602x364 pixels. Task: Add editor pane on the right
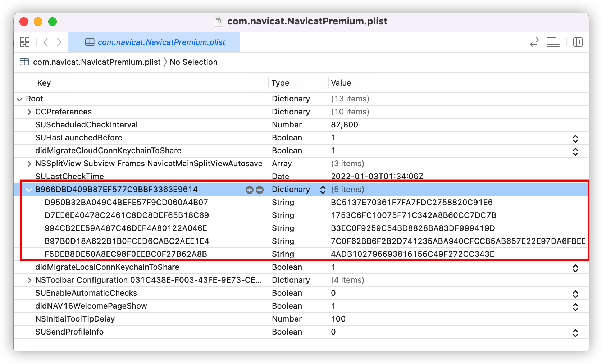578,42
